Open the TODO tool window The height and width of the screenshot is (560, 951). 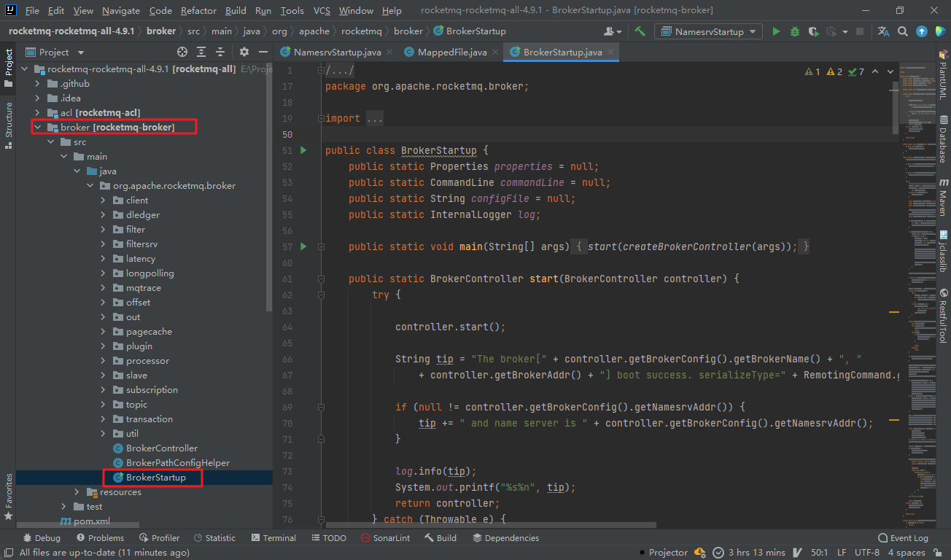pyautogui.click(x=328, y=537)
